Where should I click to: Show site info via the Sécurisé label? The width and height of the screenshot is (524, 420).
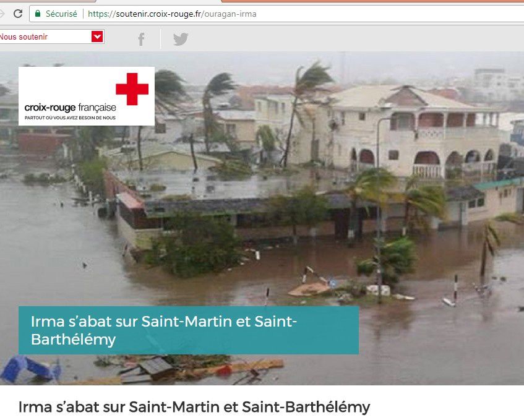[x=61, y=14]
